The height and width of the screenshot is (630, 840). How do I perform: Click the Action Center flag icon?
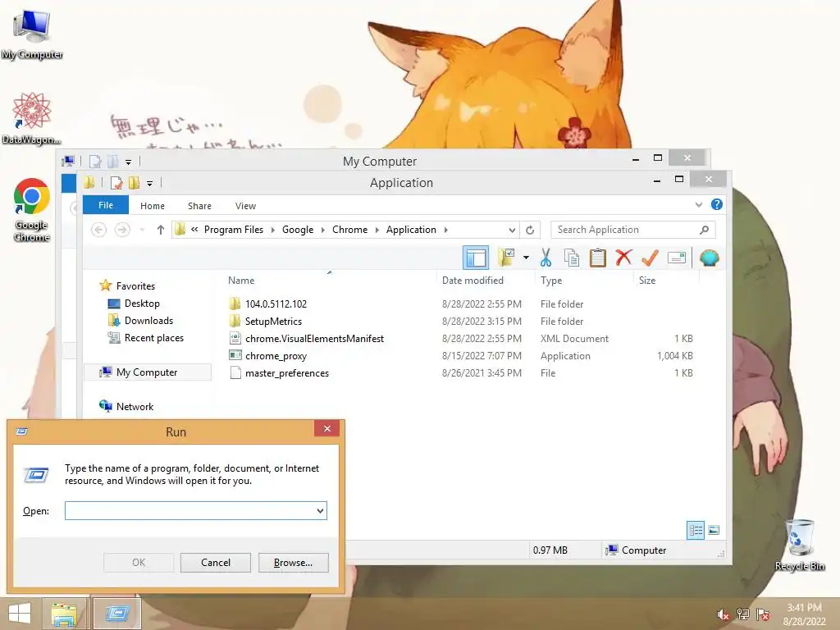click(x=763, y=614)
